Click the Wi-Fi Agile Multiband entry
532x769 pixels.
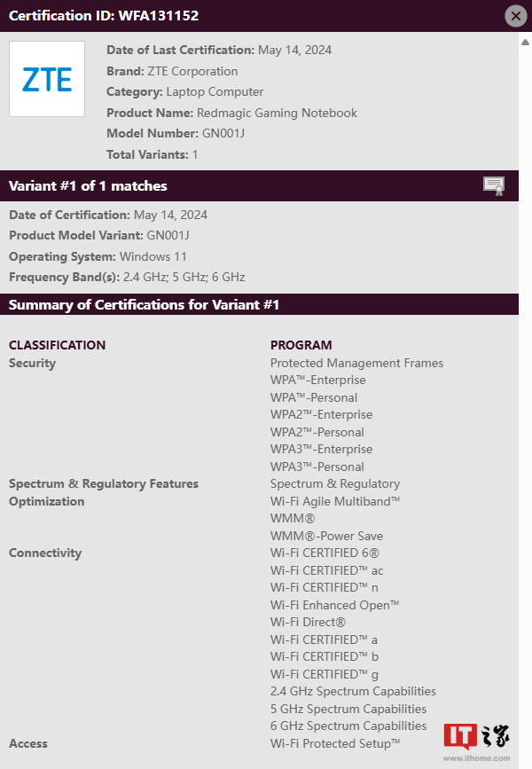click(x=335, y=501)
